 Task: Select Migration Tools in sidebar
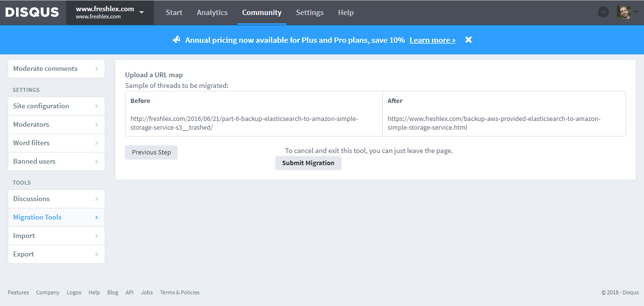56,218
